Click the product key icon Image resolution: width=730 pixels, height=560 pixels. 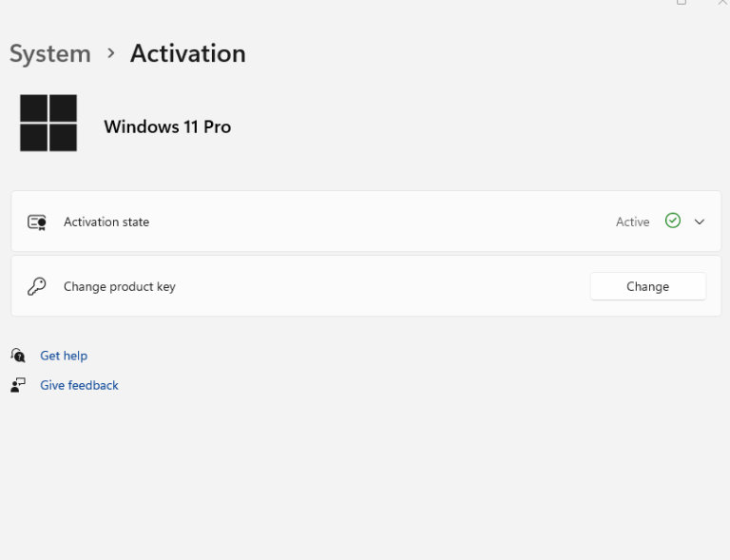click(37, 286)
